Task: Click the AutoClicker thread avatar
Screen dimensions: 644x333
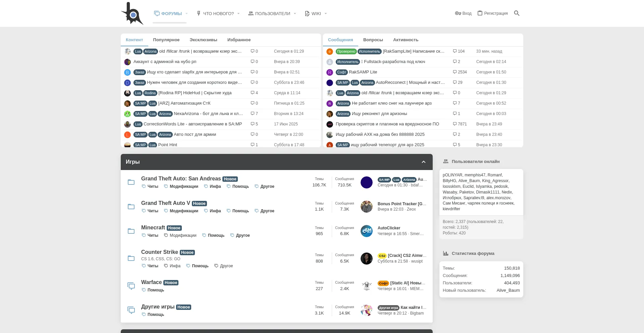Action: tap(366, 231)
